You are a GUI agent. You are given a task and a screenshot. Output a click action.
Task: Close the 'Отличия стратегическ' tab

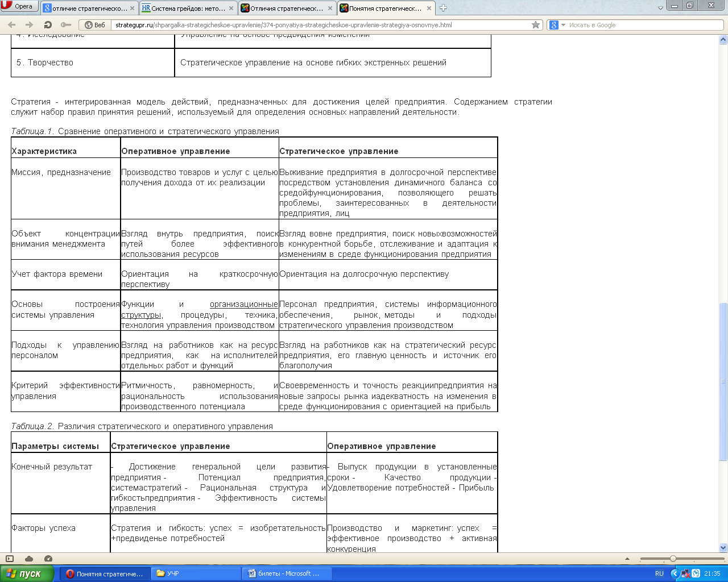tap(330, 9)
